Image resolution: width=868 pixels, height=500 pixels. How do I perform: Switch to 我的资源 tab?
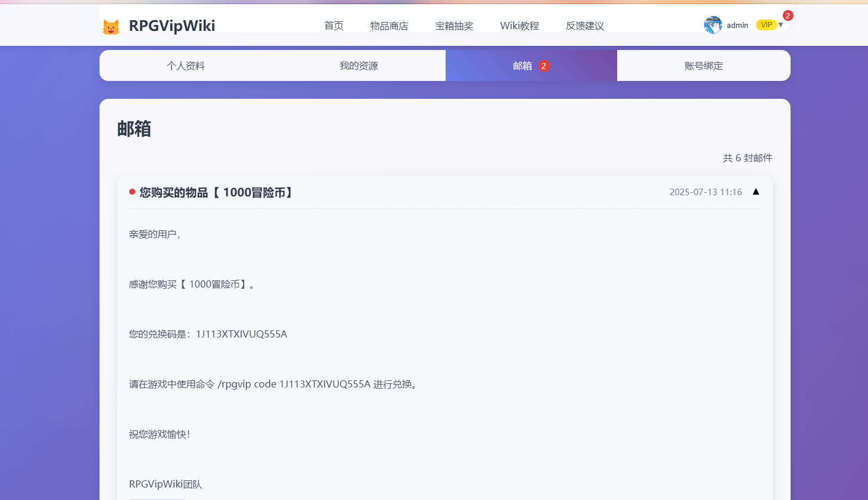359,65
